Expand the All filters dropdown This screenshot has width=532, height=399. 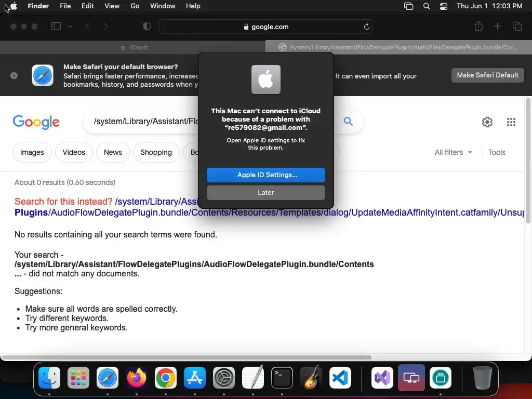(453, 152)
